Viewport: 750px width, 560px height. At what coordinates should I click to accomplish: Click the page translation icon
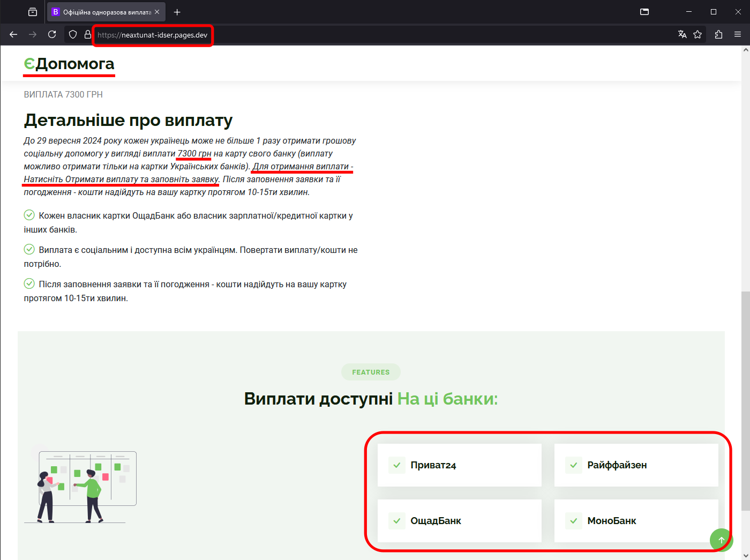(682, 34)
